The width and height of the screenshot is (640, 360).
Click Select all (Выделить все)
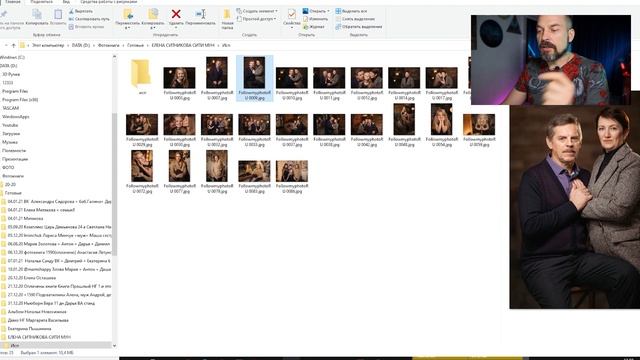(351, 11)
